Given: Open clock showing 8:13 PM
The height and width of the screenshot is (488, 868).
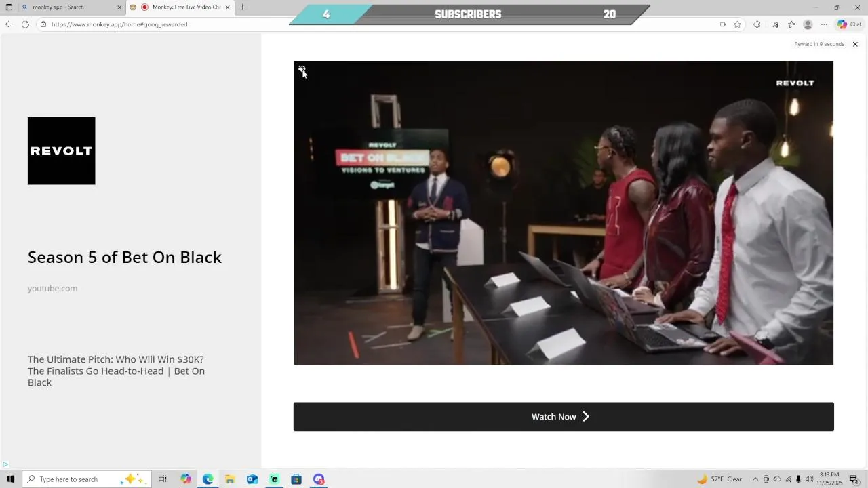Looking at the screenshot, I should 829,479.
